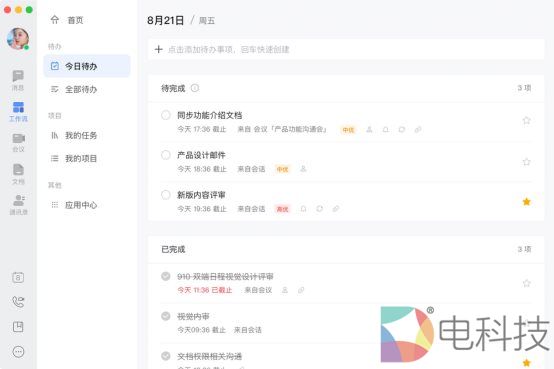Open the more options ellipsis icon in the left sidebar
The width and height of the screenshot is (554, 369).
coord(18,352)
